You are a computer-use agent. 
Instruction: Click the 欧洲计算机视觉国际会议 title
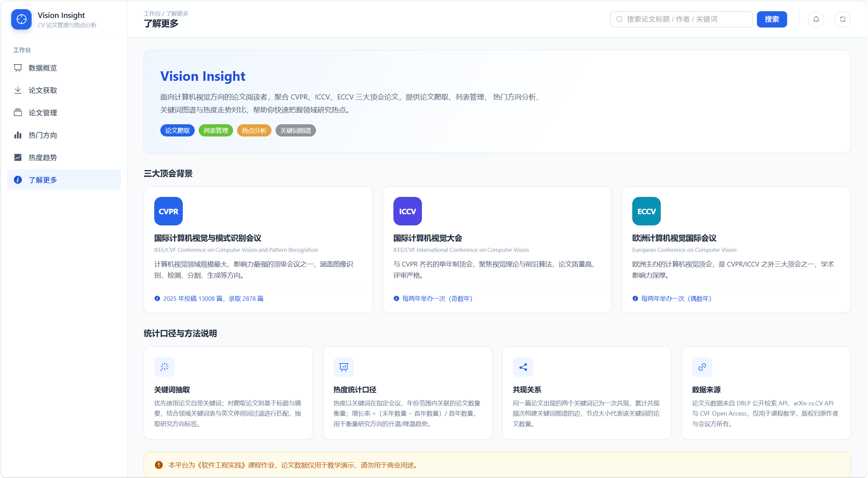click(674, 238)
